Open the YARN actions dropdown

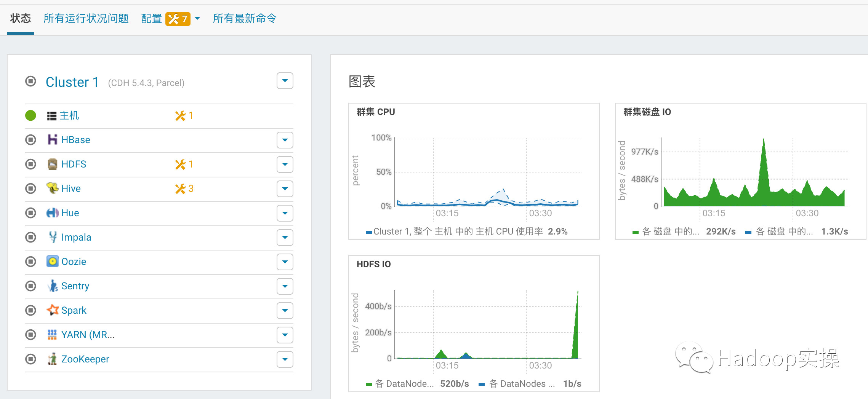[x=285, y=335]
